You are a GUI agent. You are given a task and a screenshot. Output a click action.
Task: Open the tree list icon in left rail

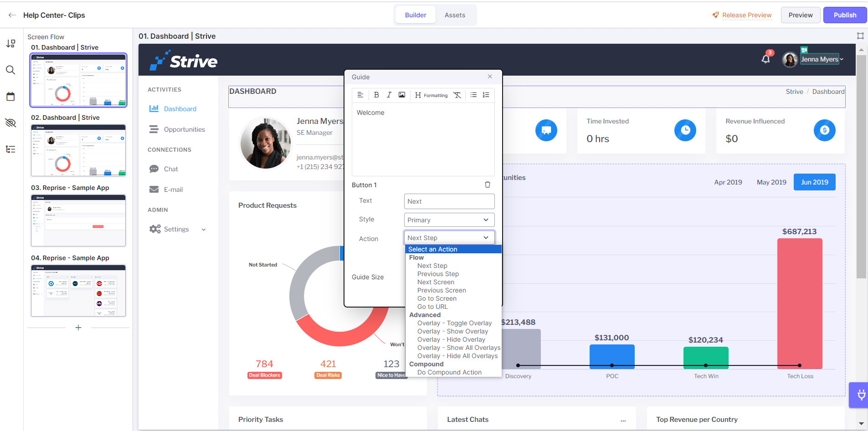point(10,149)
